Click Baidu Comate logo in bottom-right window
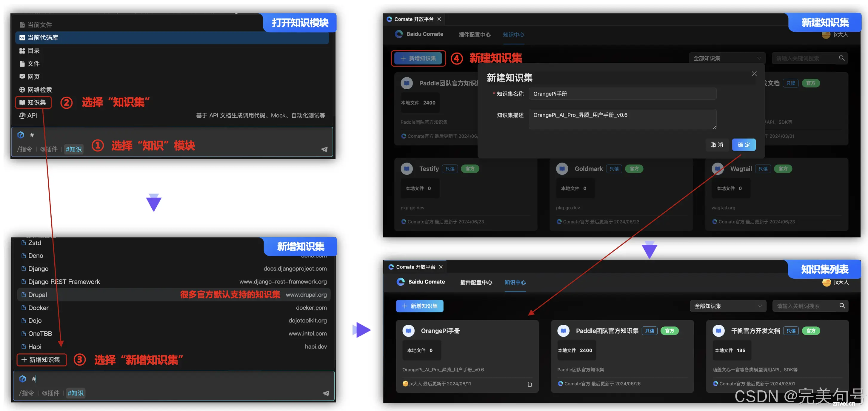The height and width of the screenshot is (411, 868). click(421, 282)
